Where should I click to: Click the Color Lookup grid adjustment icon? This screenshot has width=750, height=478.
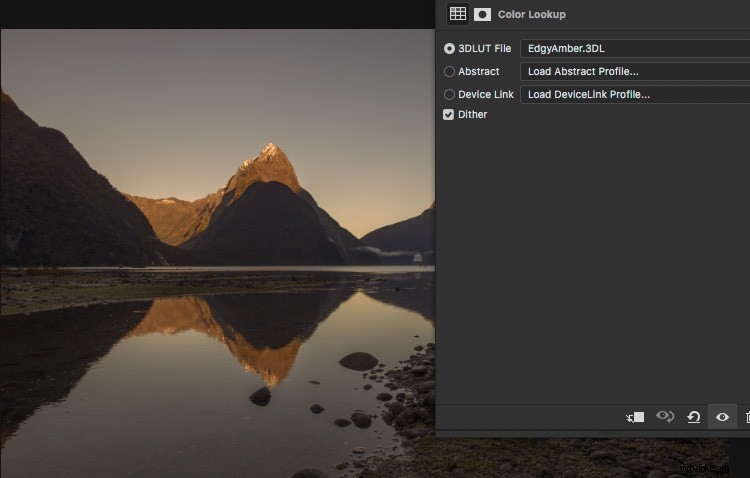pyautogui.click(x=458, y=14)
